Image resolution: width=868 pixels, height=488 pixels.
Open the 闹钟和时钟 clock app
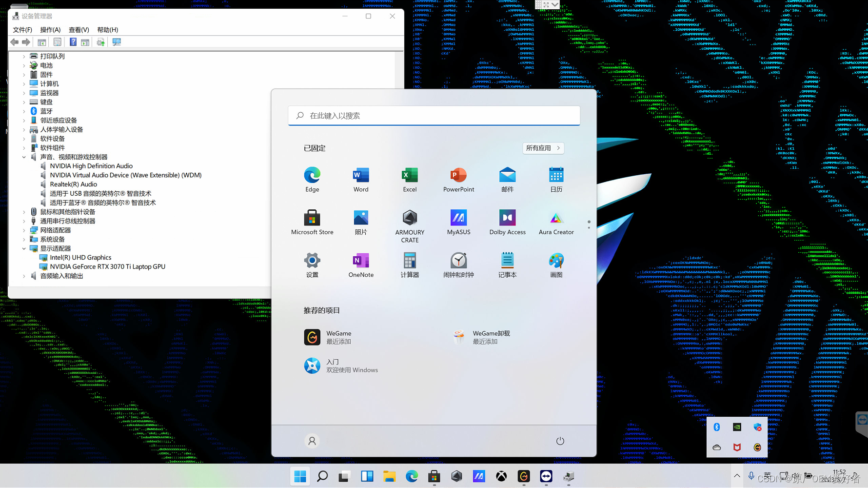458,265
